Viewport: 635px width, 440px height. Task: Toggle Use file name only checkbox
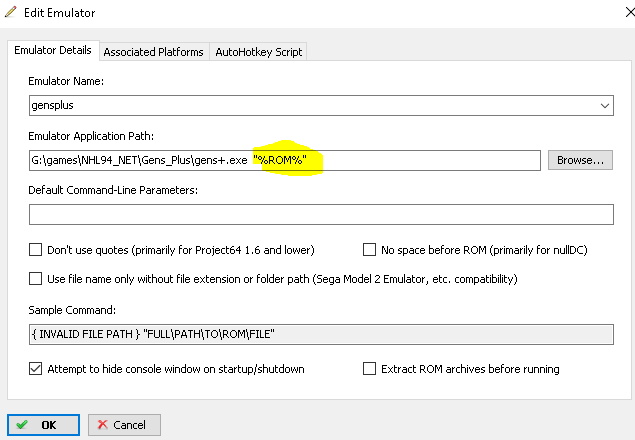tap(36, 279)
